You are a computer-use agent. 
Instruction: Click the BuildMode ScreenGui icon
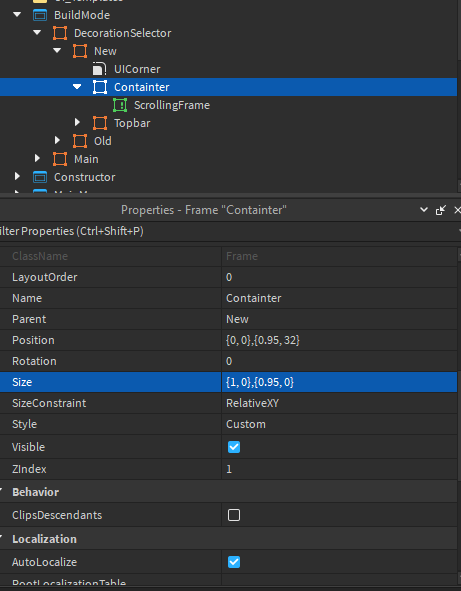(40, 15)
